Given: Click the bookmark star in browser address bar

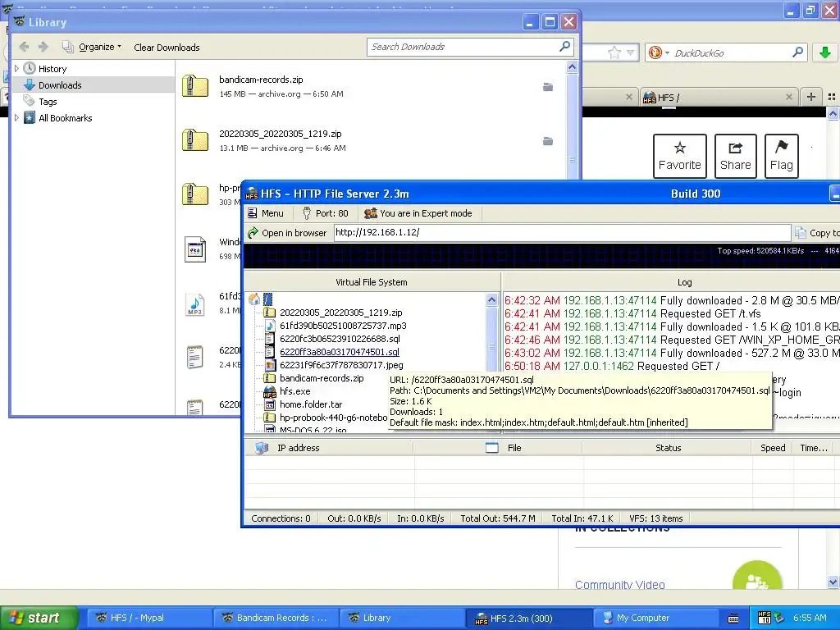Looking at the screenshot, I should point(614,52).
